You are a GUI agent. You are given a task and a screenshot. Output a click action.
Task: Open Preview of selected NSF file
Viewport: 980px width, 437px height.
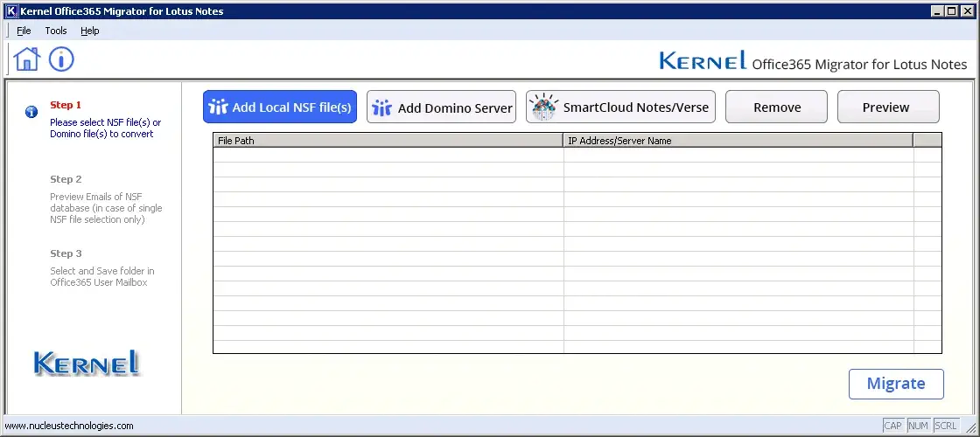pos(887,108)
